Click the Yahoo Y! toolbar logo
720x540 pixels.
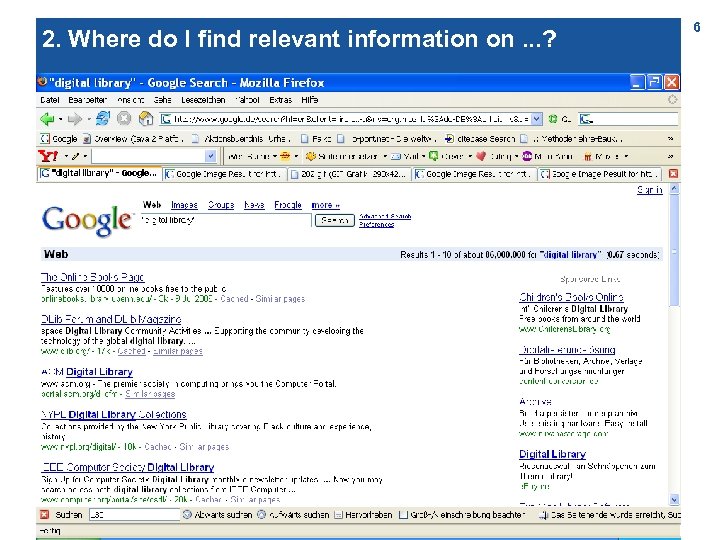click(48, 156)
